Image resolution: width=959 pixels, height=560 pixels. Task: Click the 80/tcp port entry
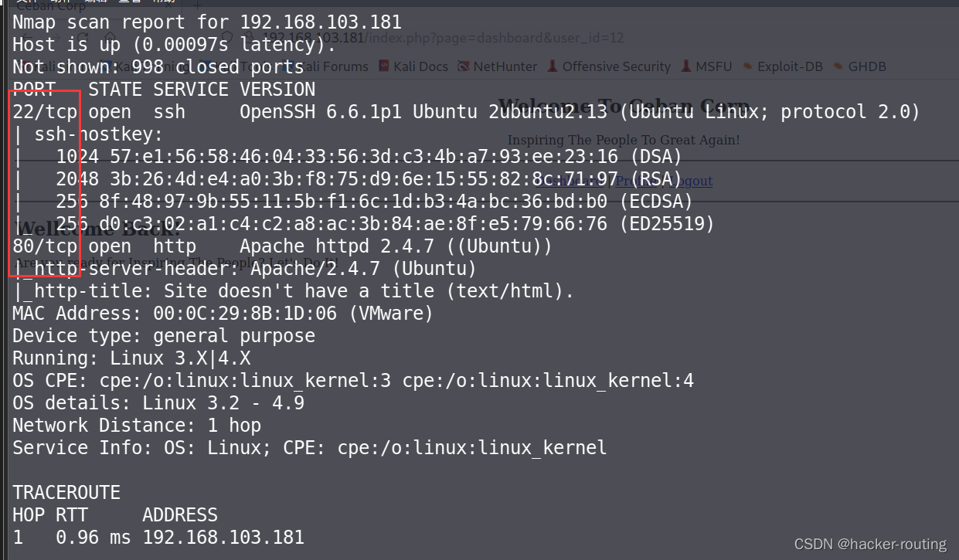(45, 246)
